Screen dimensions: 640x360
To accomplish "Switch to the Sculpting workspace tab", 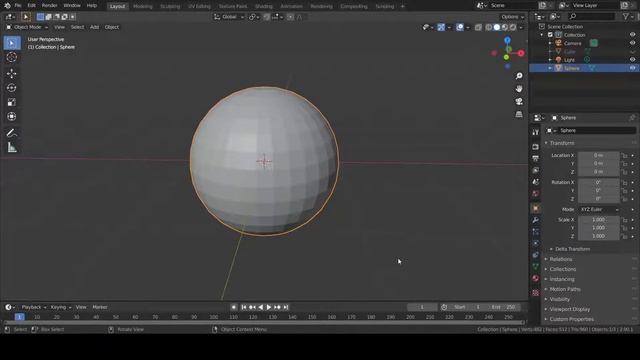I will (x=170, y=6).
